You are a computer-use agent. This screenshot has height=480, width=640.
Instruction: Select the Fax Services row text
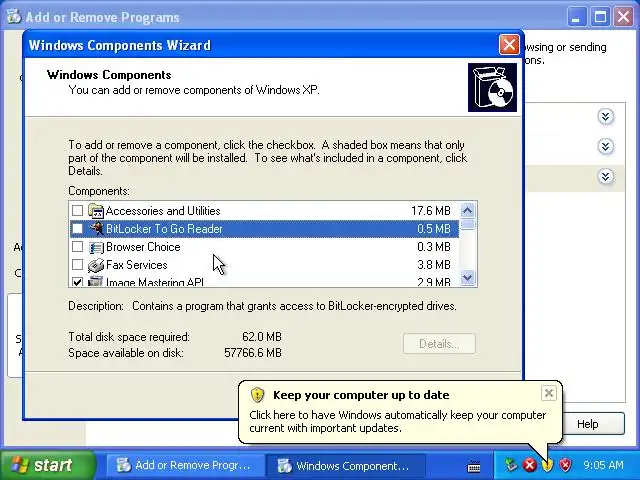[x=137, y=264]
